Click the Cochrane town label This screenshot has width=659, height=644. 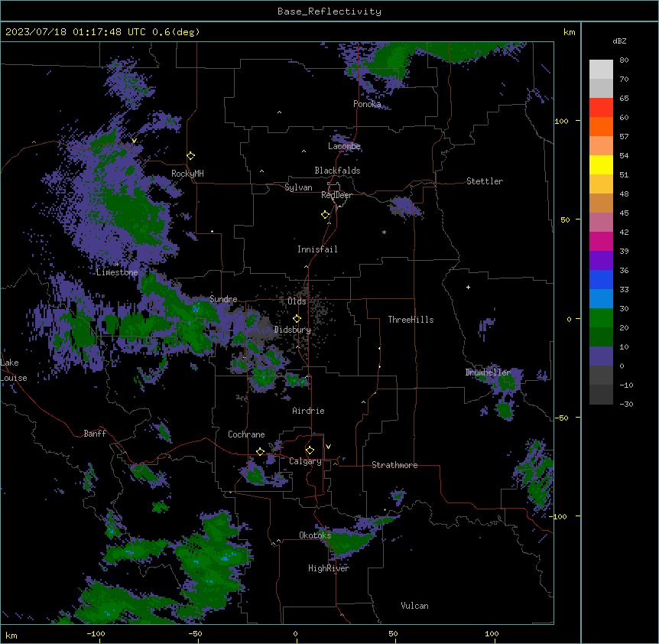(246, 434)
